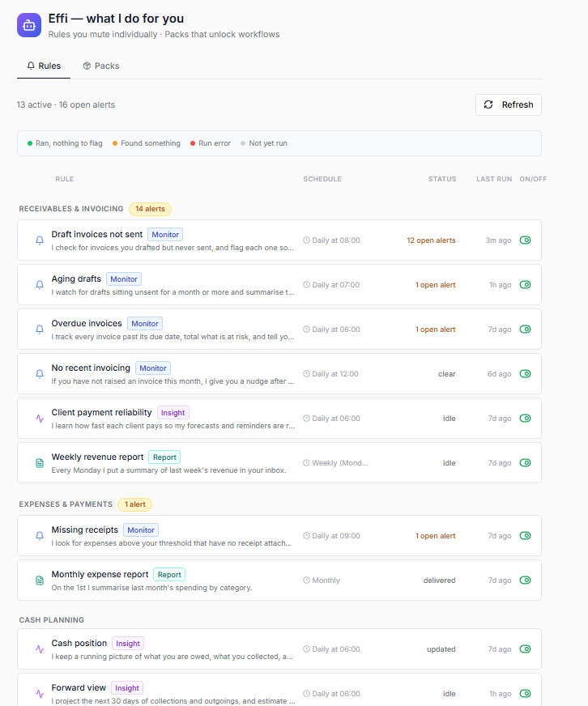Image resolution: width=588 pixels, height=706 pixels.
Task: Disable the Cash position rule
Action: coord(526,649)
